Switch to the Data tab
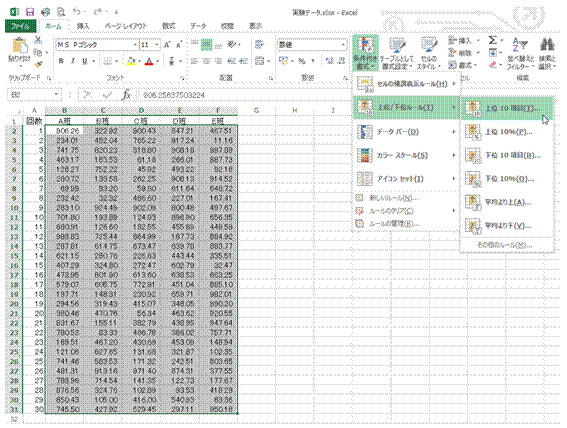This screenshot has width=567, height=428. 198,26
